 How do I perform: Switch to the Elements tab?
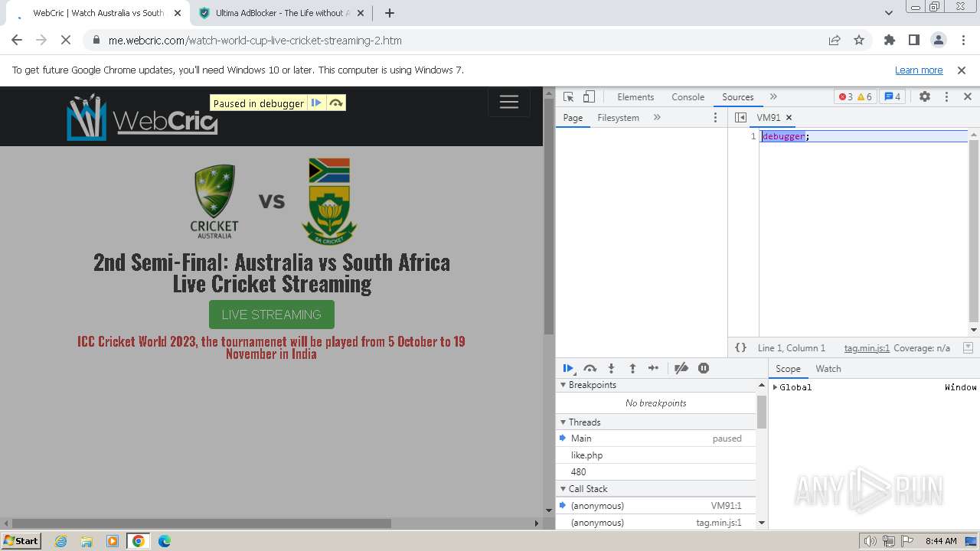[x=635, y=96]
